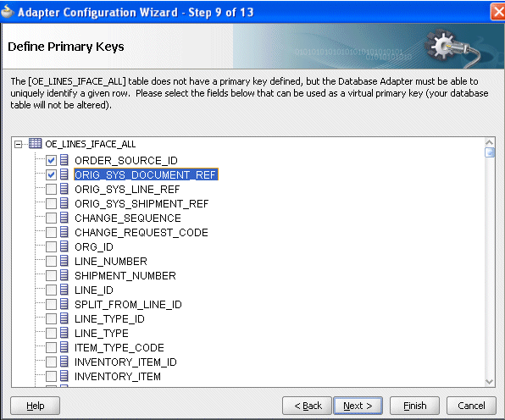Click the column icon beside INVENTORY_ITEM_ID
The height and width of the screenshot is (420, 505).
pos(64,362)
